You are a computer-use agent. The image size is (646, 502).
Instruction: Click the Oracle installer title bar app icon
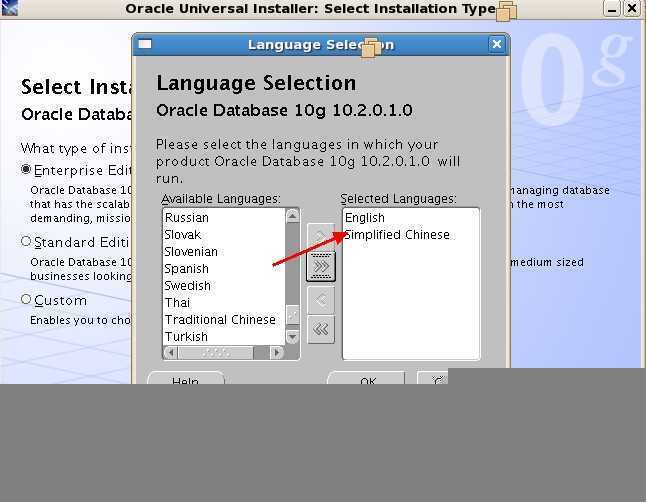[9, 8]
